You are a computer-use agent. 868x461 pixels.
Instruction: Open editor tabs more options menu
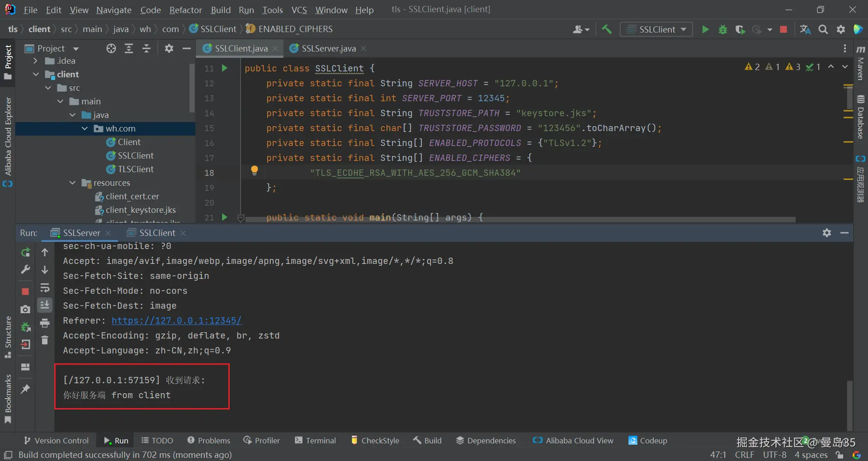pyautogui.click(x=844, y=48)
